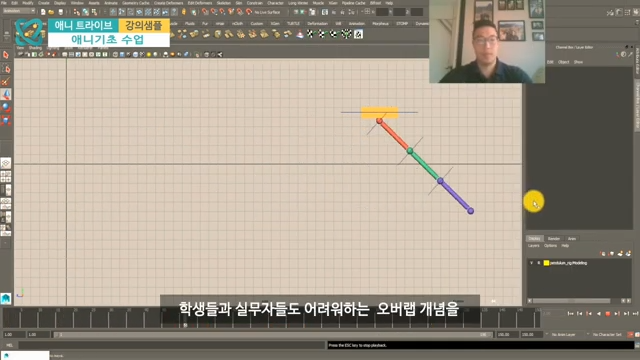Switch to the Display tab in Layer Editor
Image resolution: width=640 pixels, height=360 pixels.
point(534,239)
